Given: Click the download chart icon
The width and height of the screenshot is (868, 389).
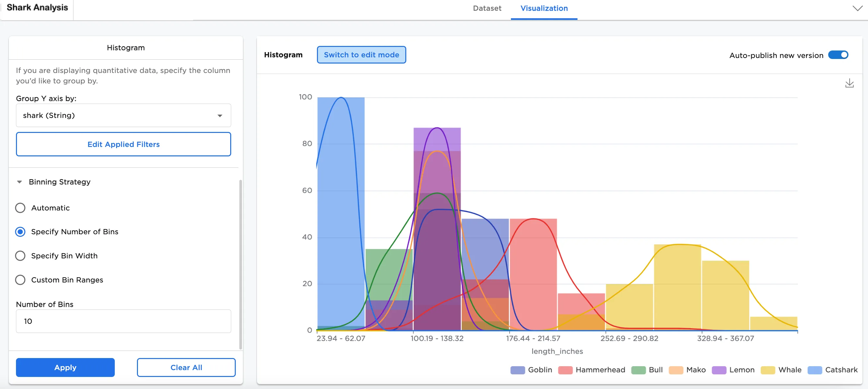Looking at the screenshot, I should (849, 83).
